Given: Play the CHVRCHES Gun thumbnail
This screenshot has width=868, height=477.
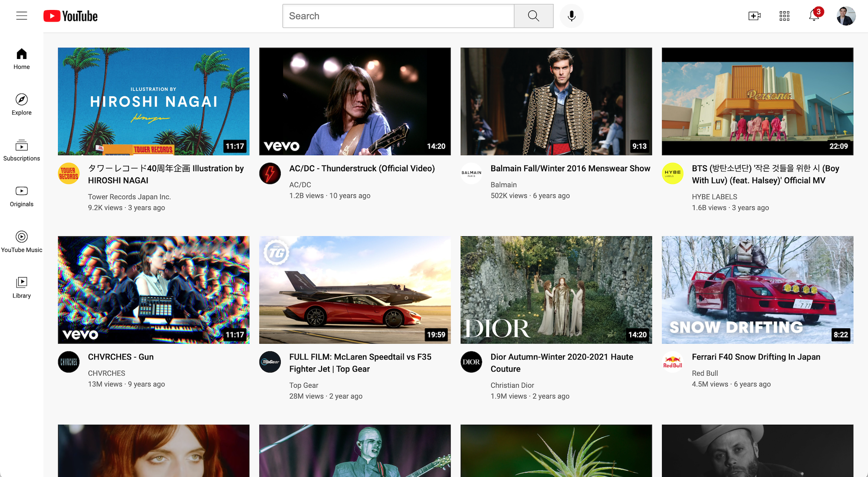Looking at the screenshot, I should click(154, 290).
